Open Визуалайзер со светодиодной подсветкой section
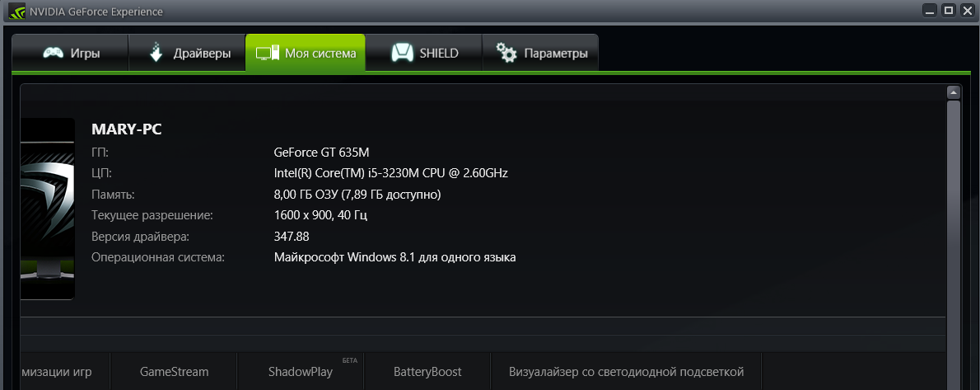Viewport: 980px width, 390px height. tap(626, 372)
